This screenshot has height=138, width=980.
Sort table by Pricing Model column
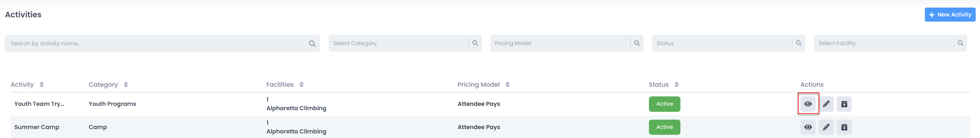(508, 85)
